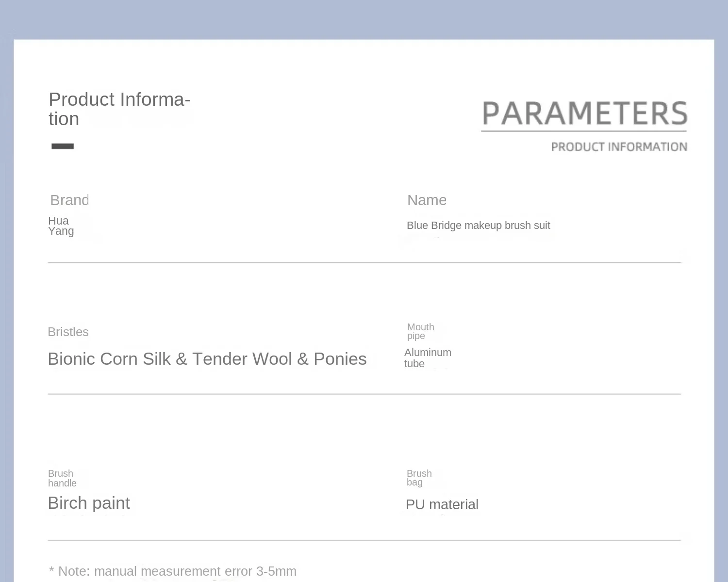728x582 pixels.
Task: Click the PU material value
Action: point(442,504)
